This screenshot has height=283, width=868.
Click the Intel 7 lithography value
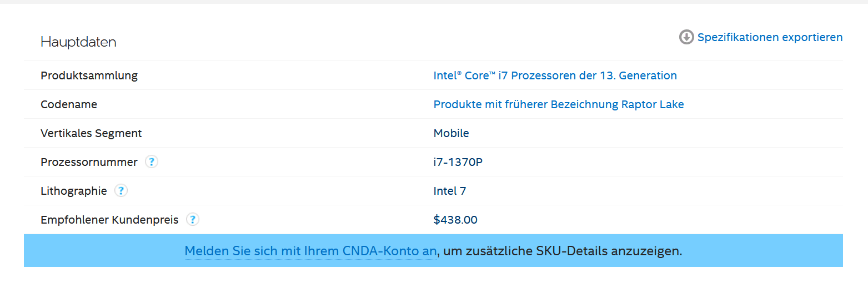(x=449, y=191)
